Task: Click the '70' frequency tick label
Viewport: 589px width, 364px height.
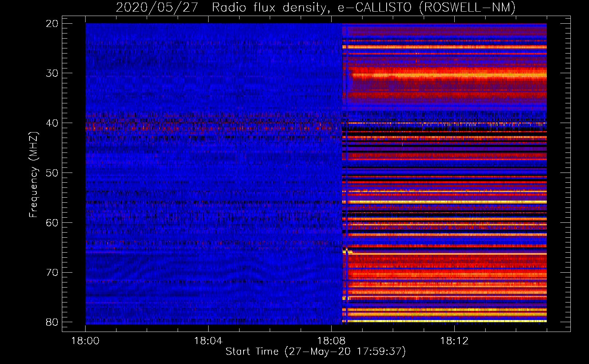Action: (x=52, y=273)
